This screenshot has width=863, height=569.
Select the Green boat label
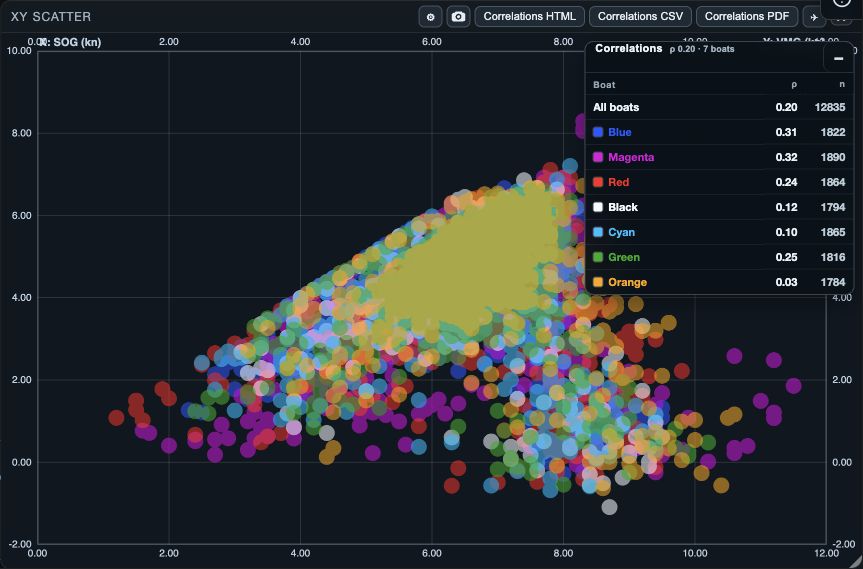point(624,257)
